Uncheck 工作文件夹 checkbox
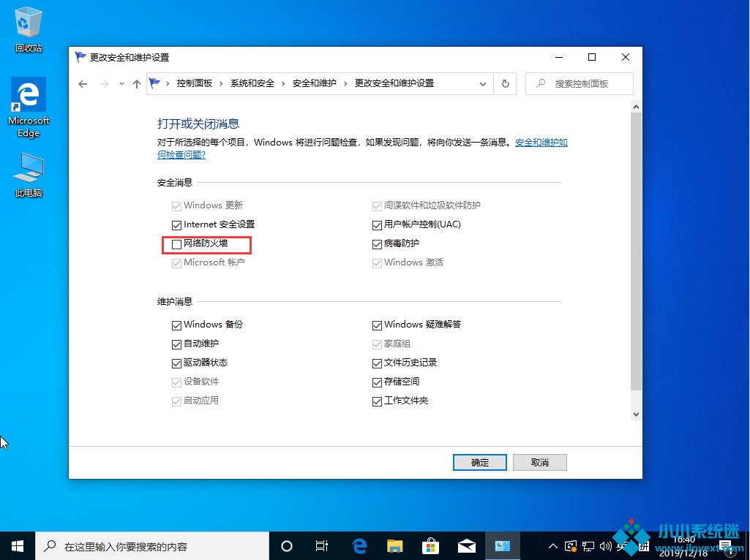750x560 pixels. pyautogui.click(x=377, y=402)
